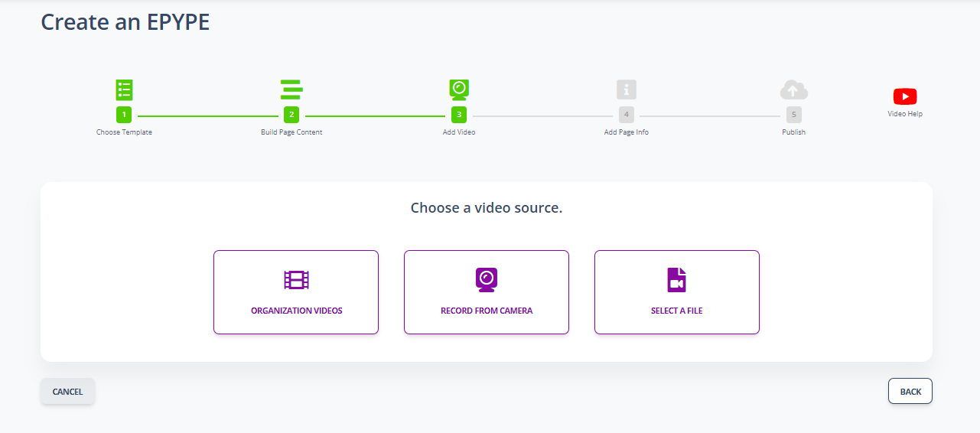Go to step 1 number marker
The image size is (980, 433).
[x=124, y=115]
